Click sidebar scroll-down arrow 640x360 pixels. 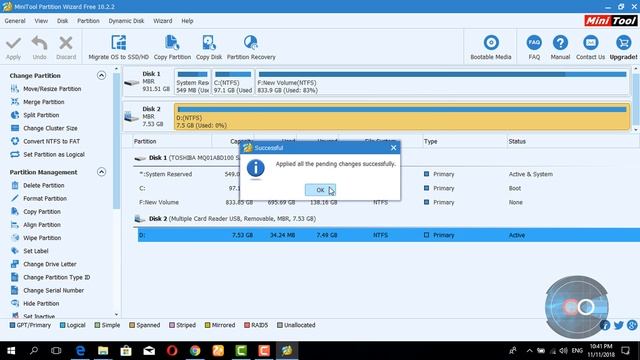coord(116,315)
